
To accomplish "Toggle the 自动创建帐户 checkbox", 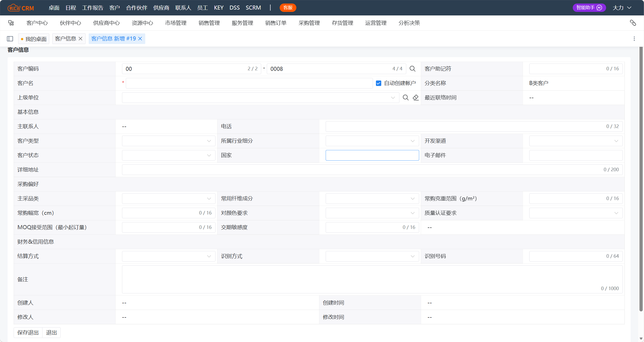I will [x=378, y=83].
